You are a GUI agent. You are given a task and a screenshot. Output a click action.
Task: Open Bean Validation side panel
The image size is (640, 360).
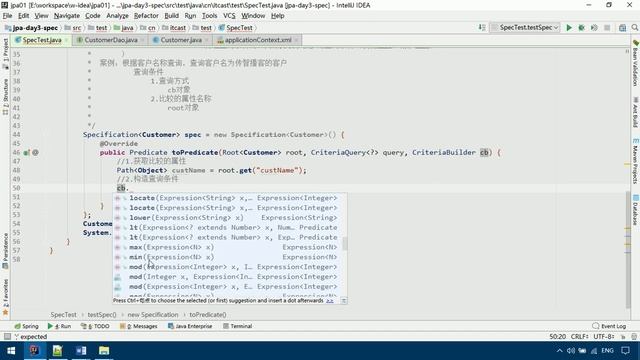tap(636, 63)
